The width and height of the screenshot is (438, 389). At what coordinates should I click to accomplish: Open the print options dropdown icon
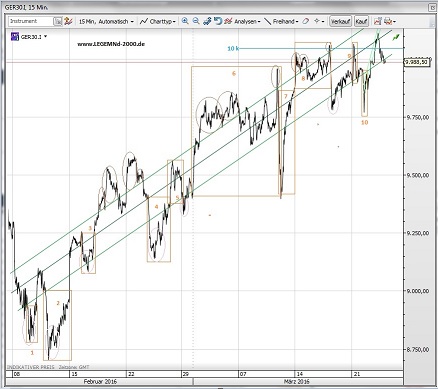click(390, 21)
